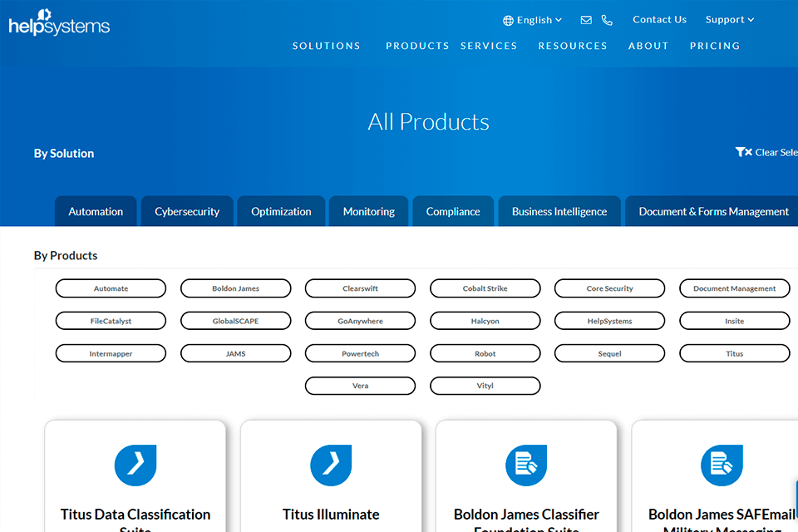Open the Contact Us link
Viewport: 798px width, 532px height.
point(659,19)
